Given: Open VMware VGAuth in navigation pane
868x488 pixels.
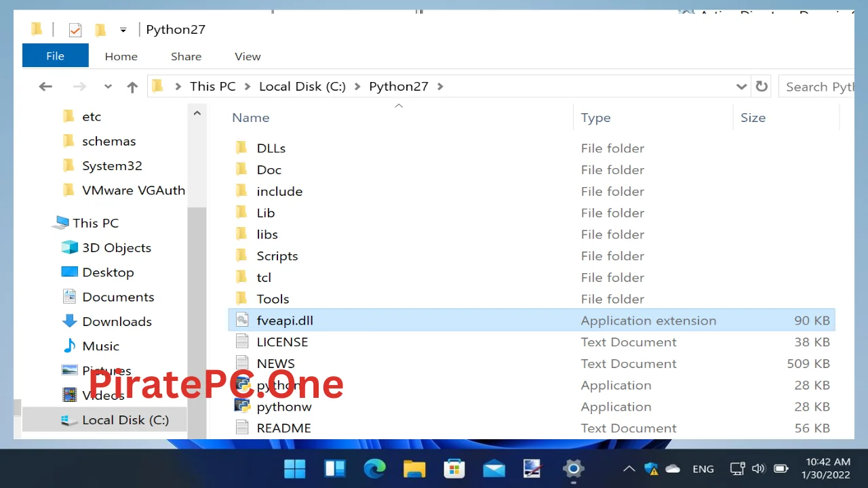Looking at the screenshot, I should pos(134,190).
